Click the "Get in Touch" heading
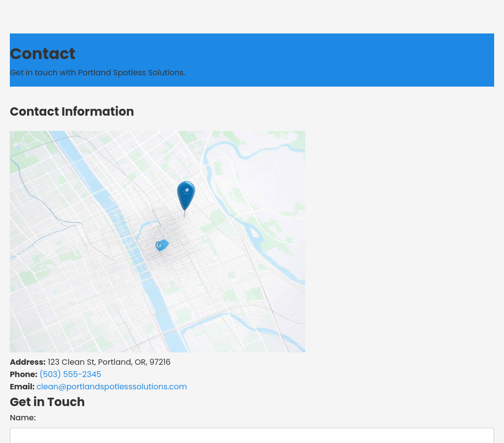 [x=47, y=402]
